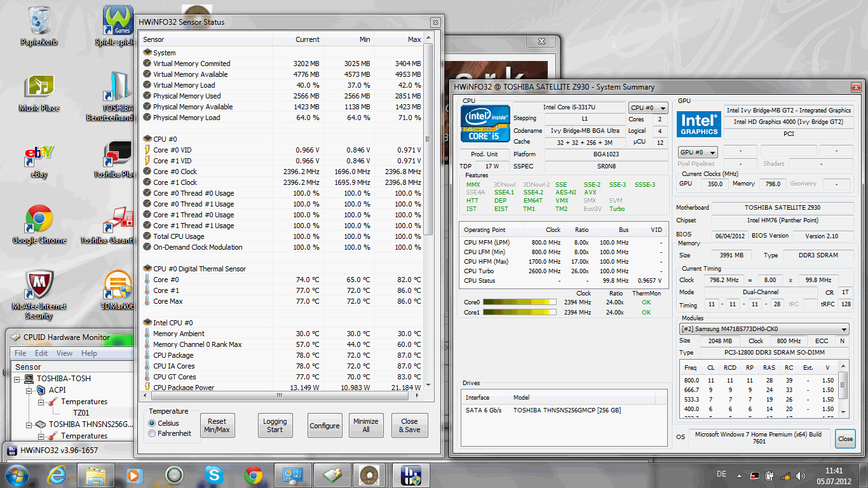
Task: Click the sensor list vertical scrollbar
Action: tap(428, 140)
